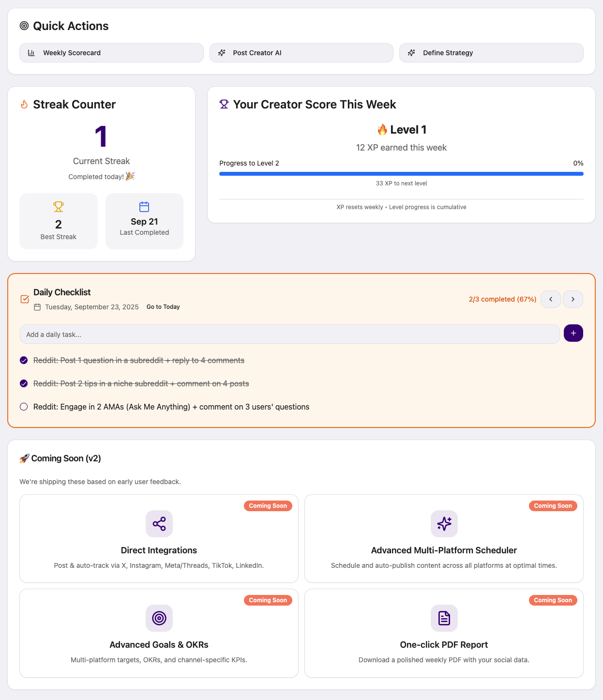The image size is (603, 700).
Task: Click the Last Completed calendar icon
Action: [x=144, y=207]
